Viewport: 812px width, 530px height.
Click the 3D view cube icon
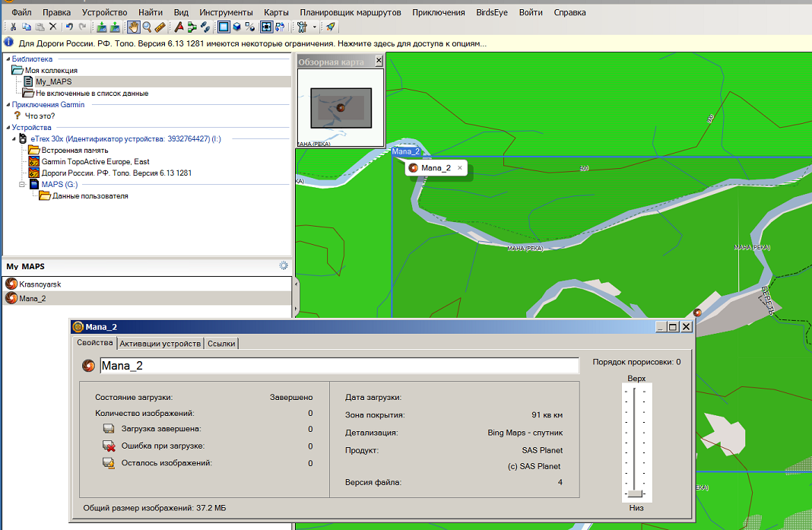(236, 27)
